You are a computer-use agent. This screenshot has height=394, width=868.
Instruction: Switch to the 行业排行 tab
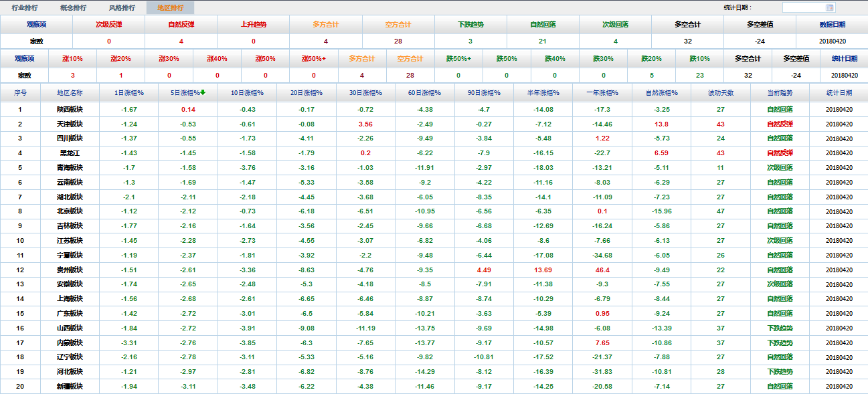click(x=25, y=8)
